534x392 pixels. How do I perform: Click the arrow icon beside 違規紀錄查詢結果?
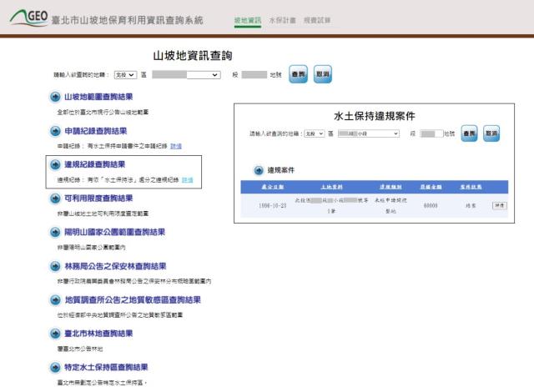(x=55, y=164)
